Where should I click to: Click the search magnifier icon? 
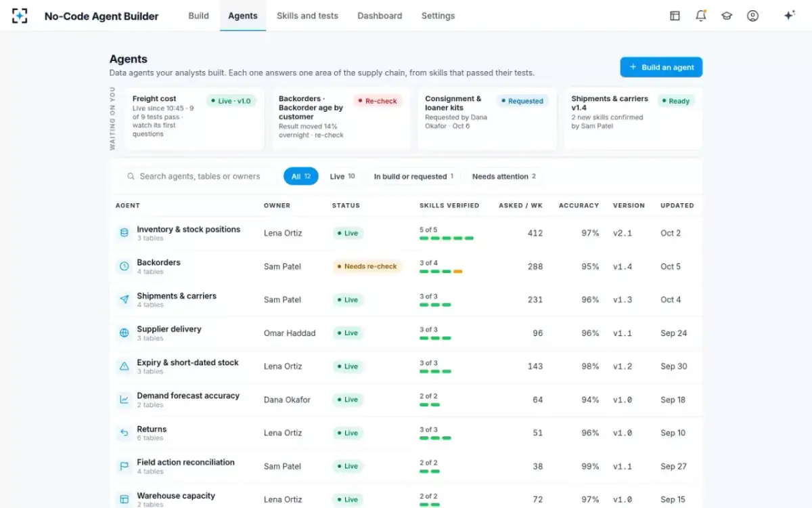[x=131, y=176]
